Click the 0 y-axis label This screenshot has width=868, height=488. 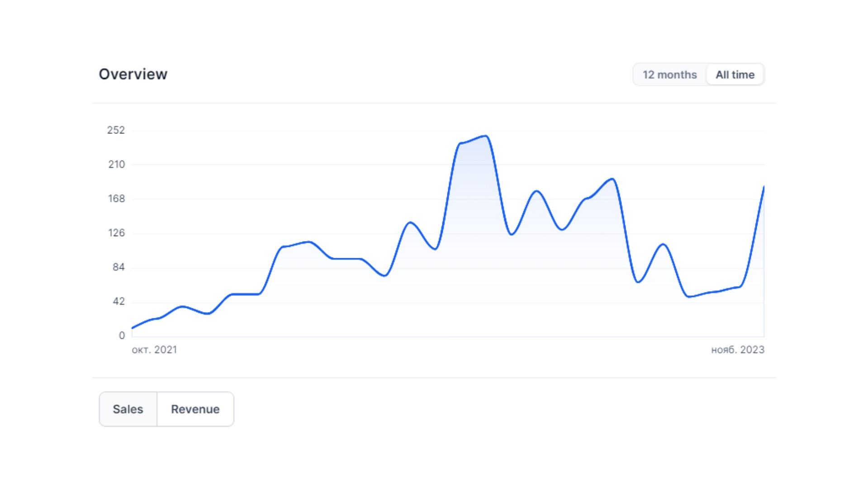122,336
